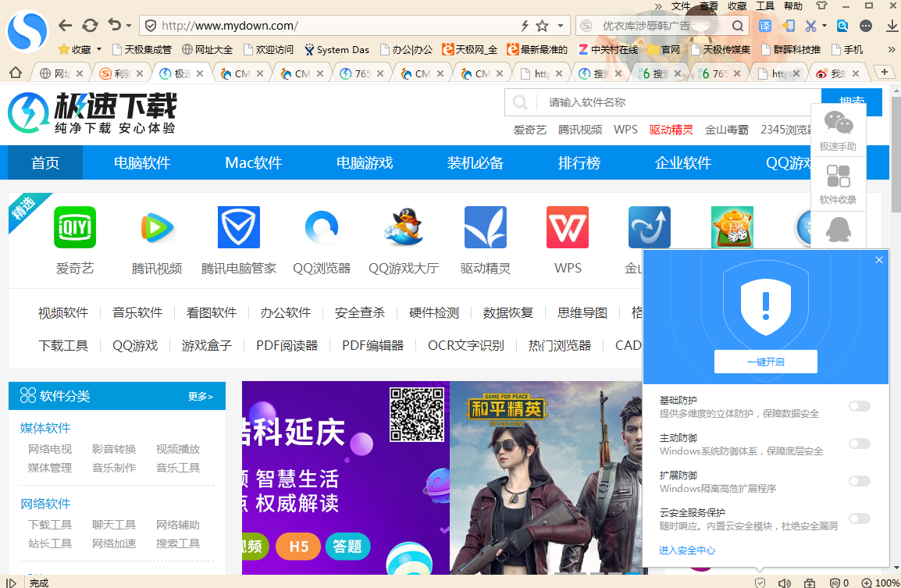
Task: Select 排行榜 in navigation bar
Action: [x=579, y=162]
